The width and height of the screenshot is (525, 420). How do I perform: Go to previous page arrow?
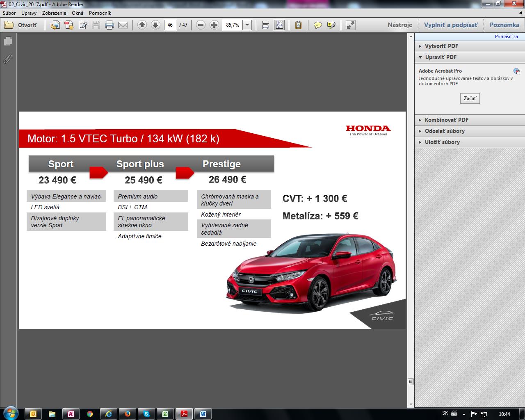142,25
